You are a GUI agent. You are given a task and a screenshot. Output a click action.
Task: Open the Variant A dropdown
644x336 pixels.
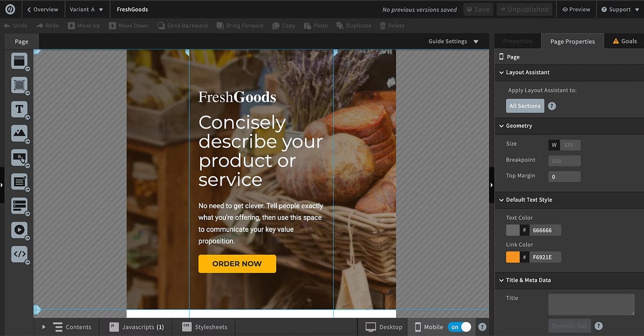(86, 9)
